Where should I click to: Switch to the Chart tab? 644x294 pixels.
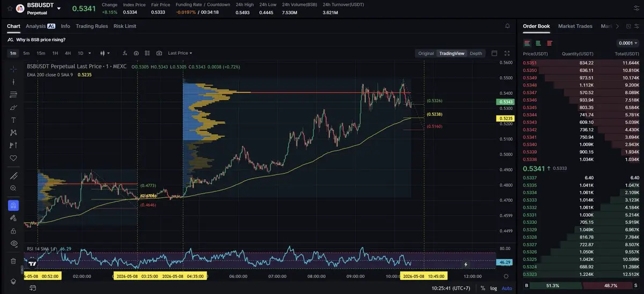[x=13, y=26]
